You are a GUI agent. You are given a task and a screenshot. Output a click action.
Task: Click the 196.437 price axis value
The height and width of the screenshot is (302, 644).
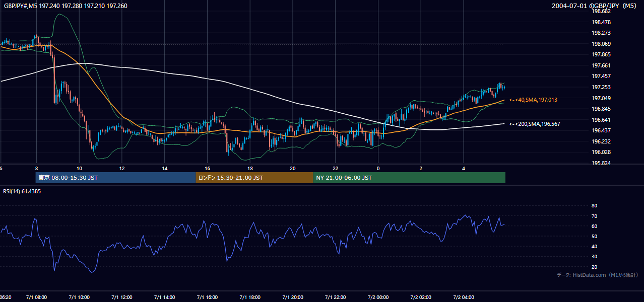point(601,130)
